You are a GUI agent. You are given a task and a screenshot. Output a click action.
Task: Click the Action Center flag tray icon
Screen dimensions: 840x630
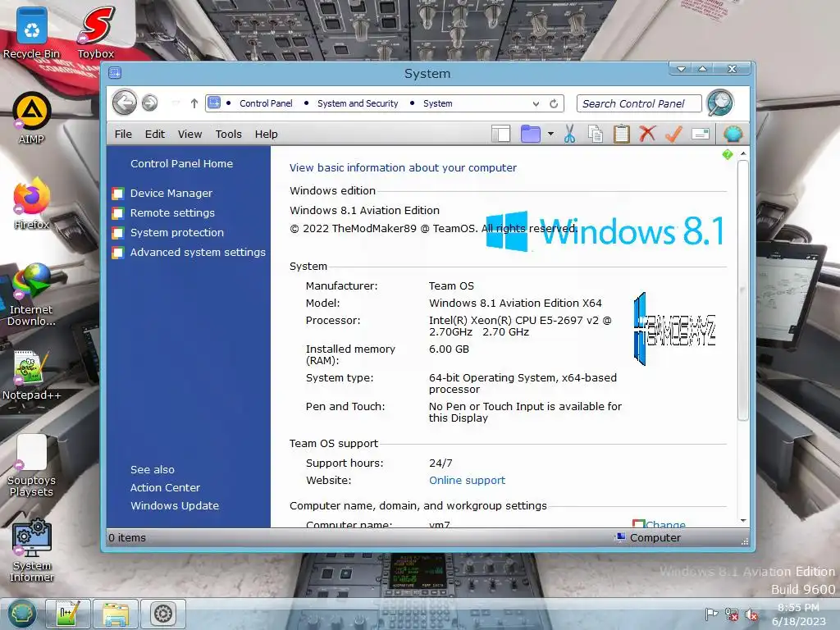pos(711,614)
